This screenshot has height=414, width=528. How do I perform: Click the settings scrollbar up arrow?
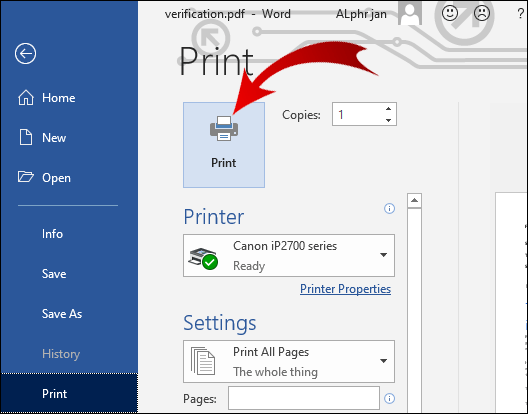[414, 201]
